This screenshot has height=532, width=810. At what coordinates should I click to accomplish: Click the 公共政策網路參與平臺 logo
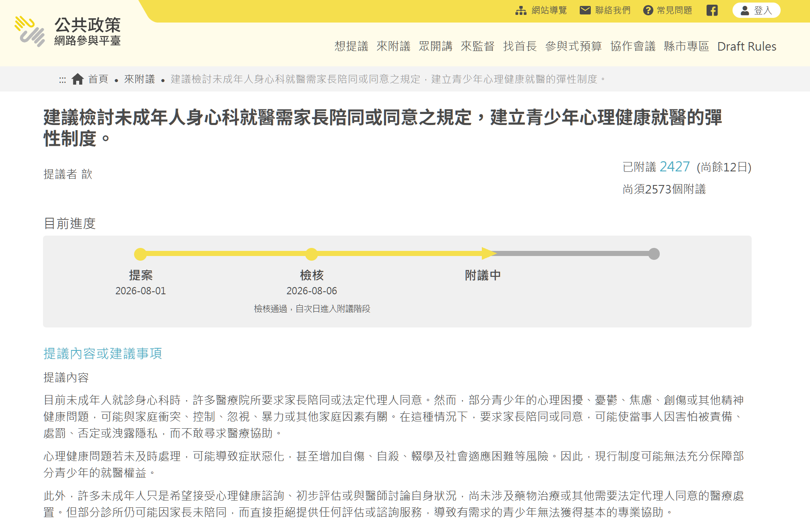tap(68, 31)
